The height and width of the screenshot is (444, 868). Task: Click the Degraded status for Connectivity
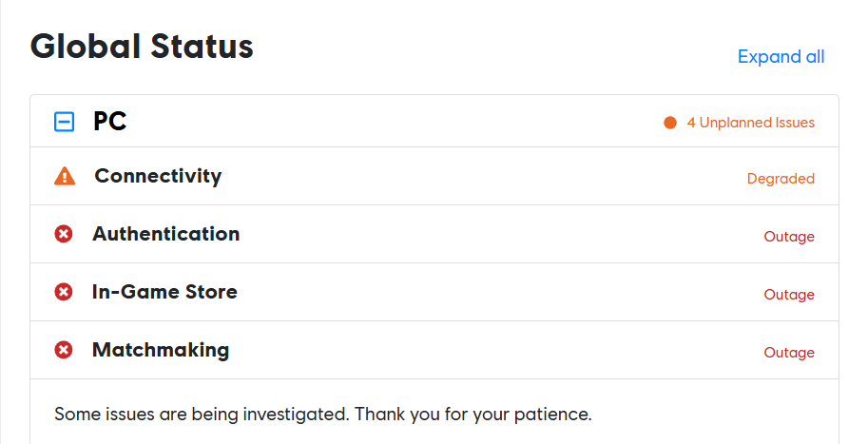[x=780, y=178]
